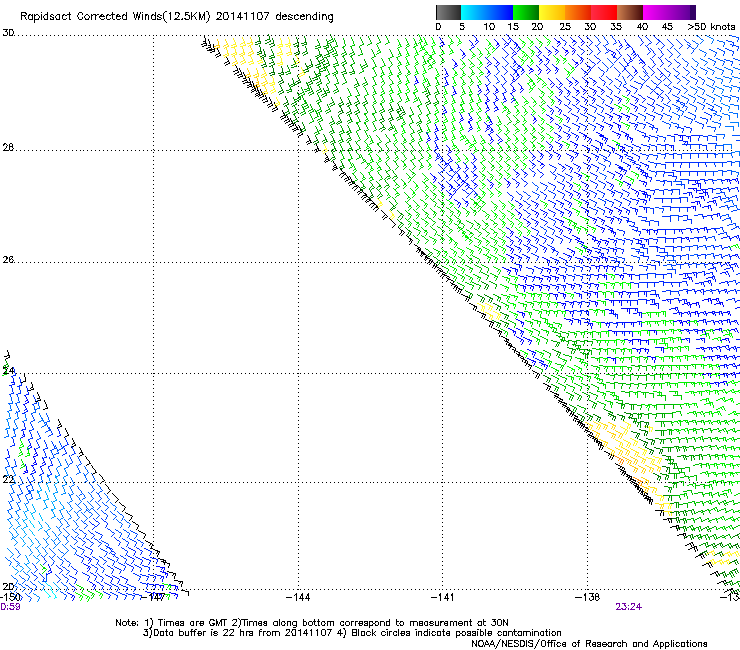Viewport: 740px width, 650px height.
Task: Click the red 30-35 knots legend swatch
Action: point(604,12)
